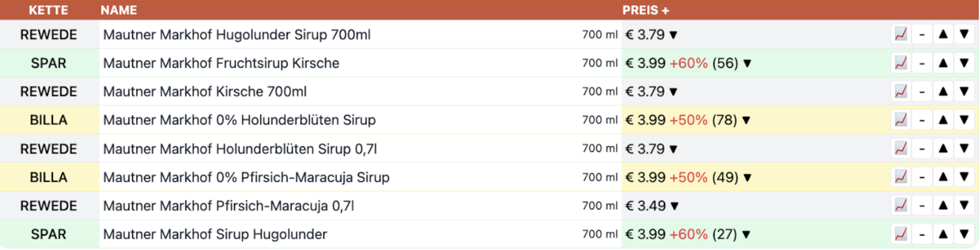The width and height of the screenshot is (980, 250).
Task: Sort by KETTE column header
Action: [x=48, y=11]
